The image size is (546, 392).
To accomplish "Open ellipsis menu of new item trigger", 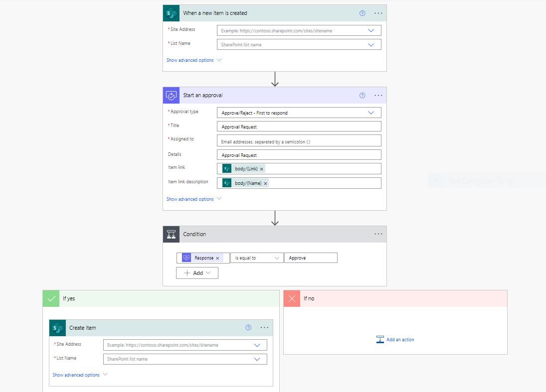I will (378, 13).
